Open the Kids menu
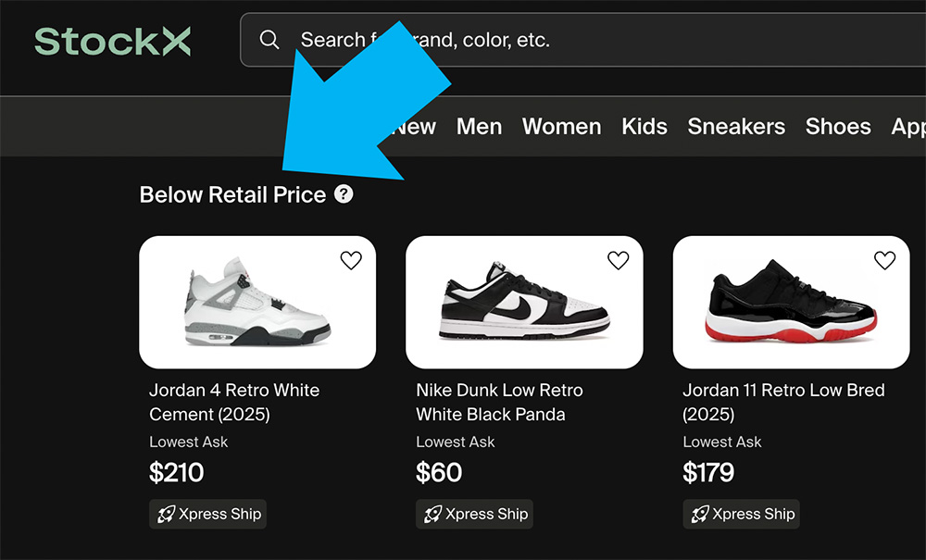The image size is (926, 560). tap(644, 127)
